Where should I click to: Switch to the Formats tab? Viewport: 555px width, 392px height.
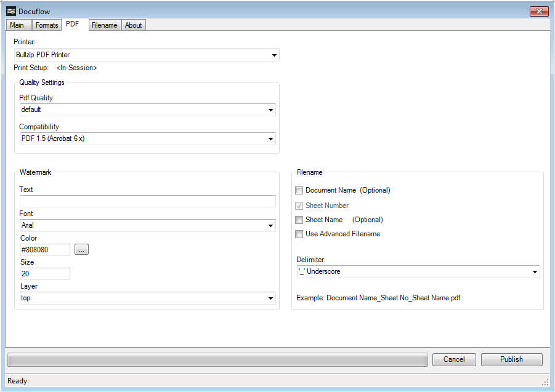(46, 25)
